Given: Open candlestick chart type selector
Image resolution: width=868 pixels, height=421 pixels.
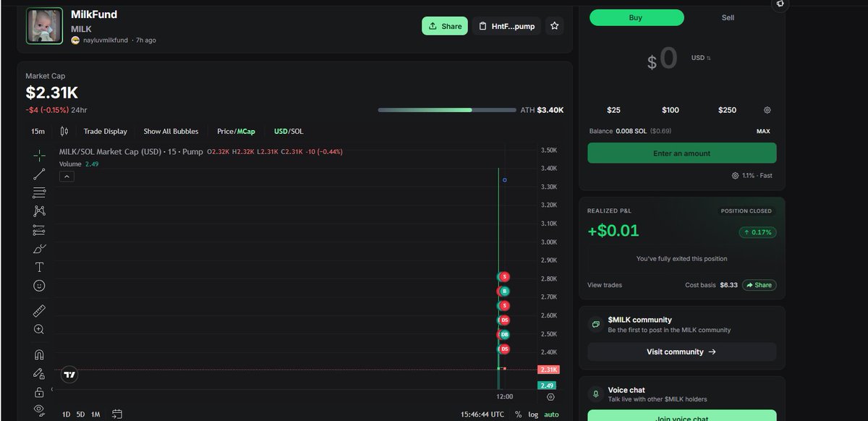Looking at the screenshot, I should (64, 131).
